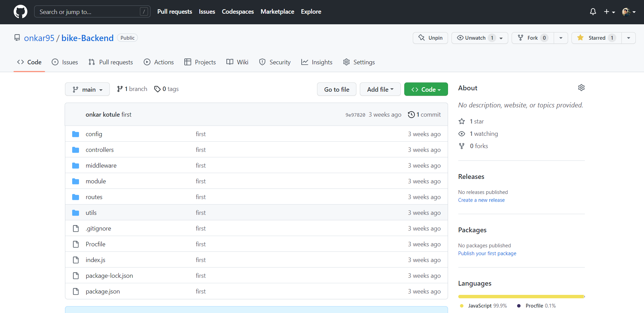Switch to the Code tab
This screenshot has width=644, height=313.
pos(29,62)
